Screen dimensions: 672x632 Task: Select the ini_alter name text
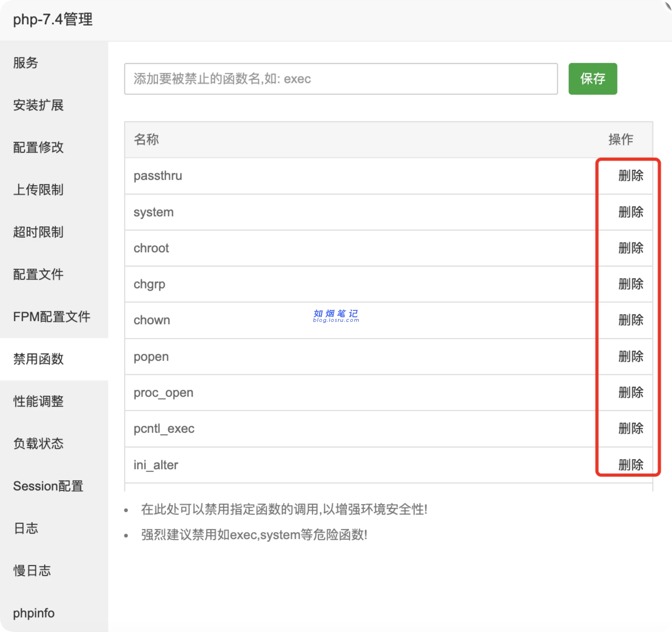(x=156, y=465)
